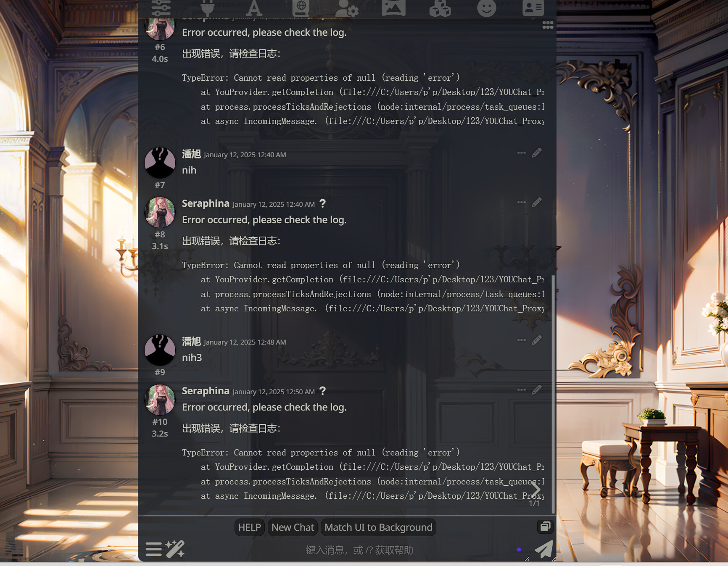Open persona management smiley icon
Screen dimensions: 728x566
(x=486, y=8)
